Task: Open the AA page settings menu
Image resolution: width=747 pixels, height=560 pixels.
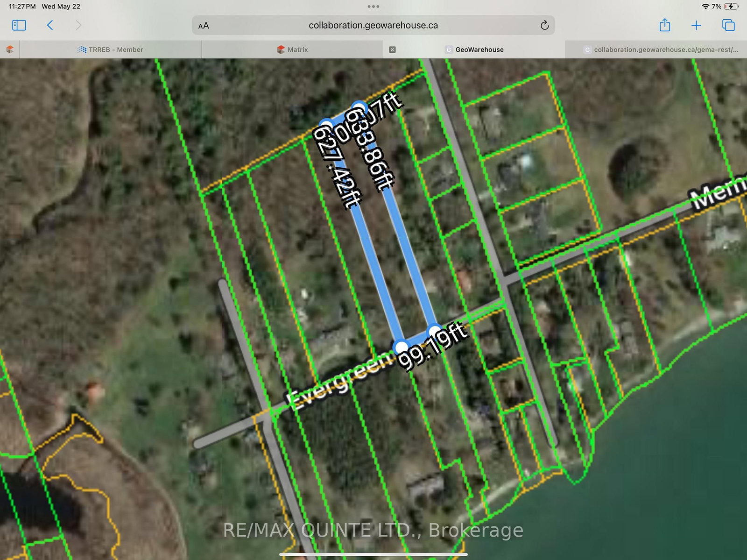Action: [204, 26]
